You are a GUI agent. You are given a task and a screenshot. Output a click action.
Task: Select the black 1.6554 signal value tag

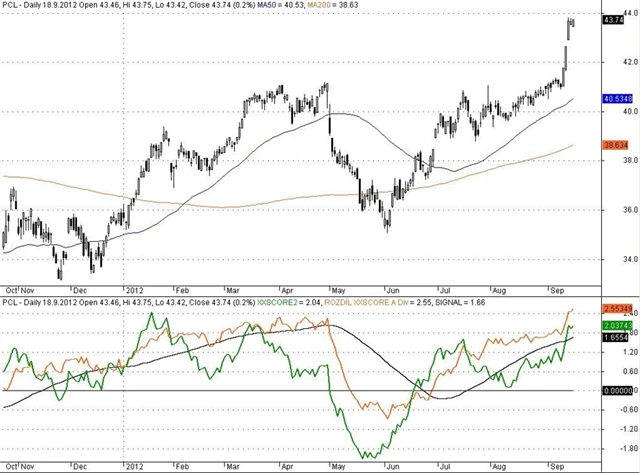616,338
